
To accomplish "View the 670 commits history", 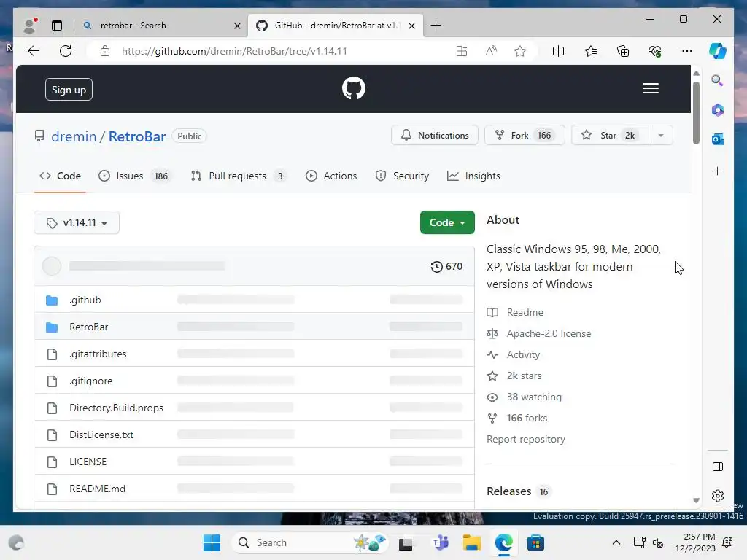I will click(446, 266).
